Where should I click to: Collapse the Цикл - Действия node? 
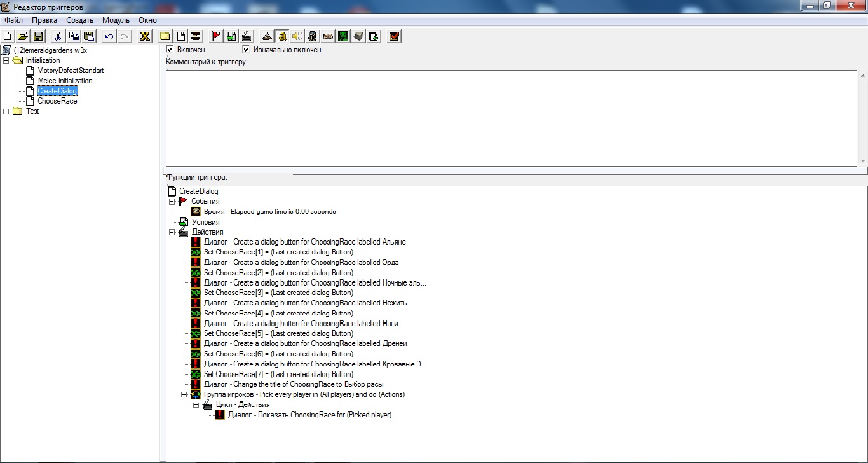[196, 404]
